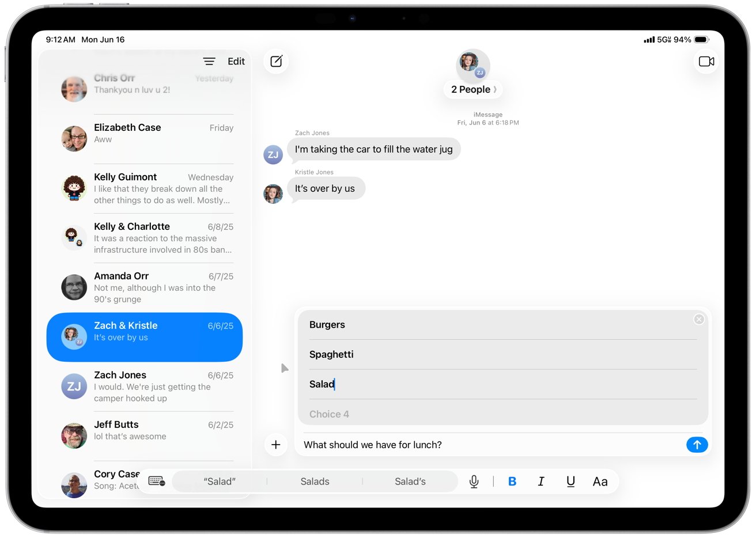
Task: Close the poll with the X icon
Action: pos(698,319)
